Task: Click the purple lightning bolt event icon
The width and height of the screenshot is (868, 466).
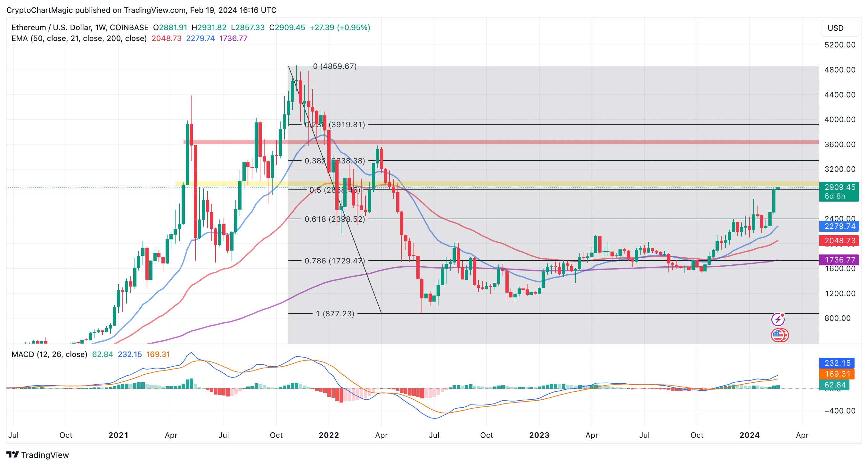Action: (778, 319)
